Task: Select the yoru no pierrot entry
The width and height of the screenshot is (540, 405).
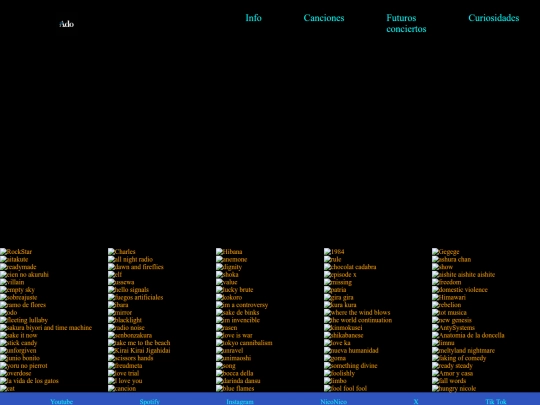Action: [24, 365]
